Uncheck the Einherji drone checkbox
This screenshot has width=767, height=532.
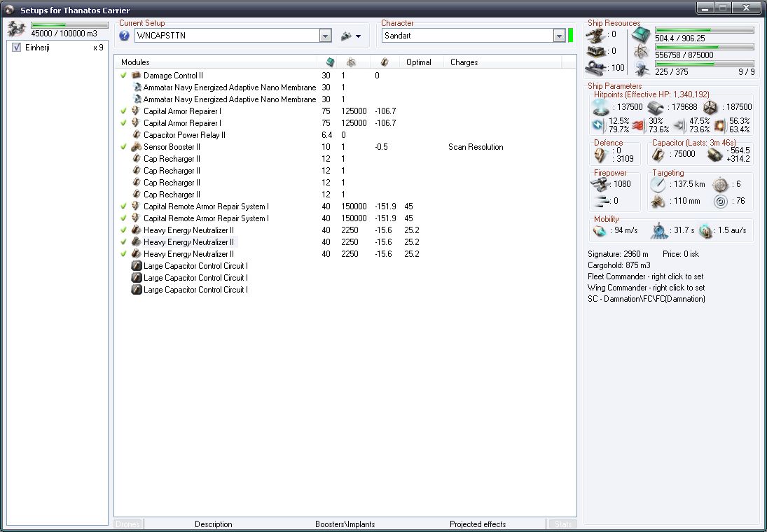point(17,48)
